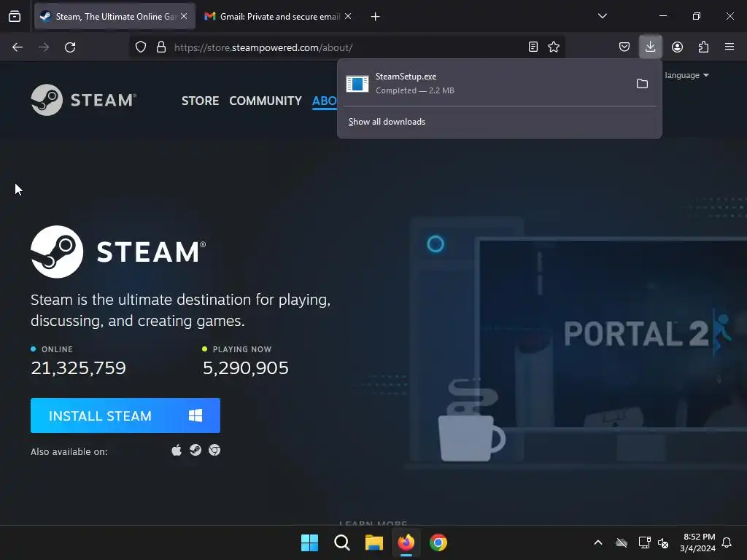Viewport: 747px width, 560px height.
Task: Click the Steam header logo
Action: click(x=84, y=100)
